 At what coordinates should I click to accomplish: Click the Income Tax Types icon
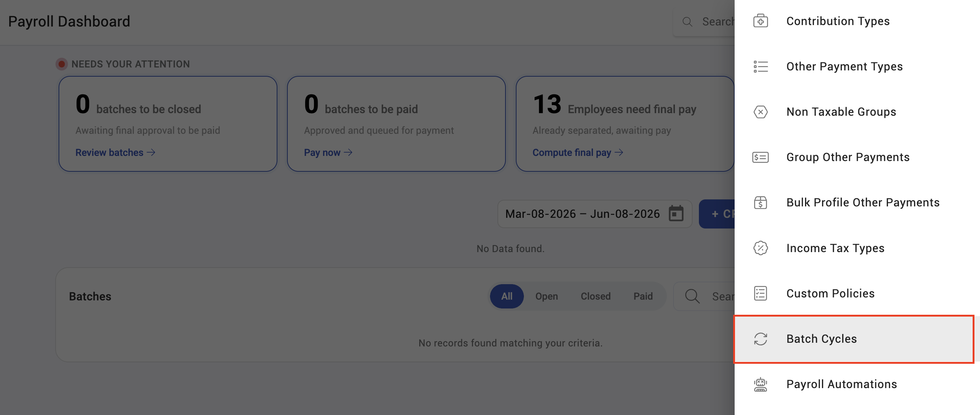point(760,248)
